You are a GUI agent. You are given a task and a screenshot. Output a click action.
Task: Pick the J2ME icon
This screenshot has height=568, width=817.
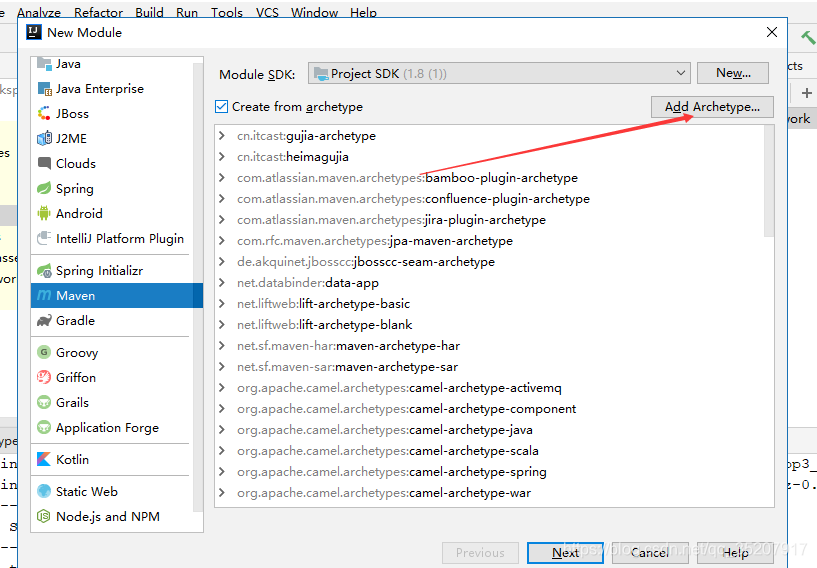pos(44,139)
